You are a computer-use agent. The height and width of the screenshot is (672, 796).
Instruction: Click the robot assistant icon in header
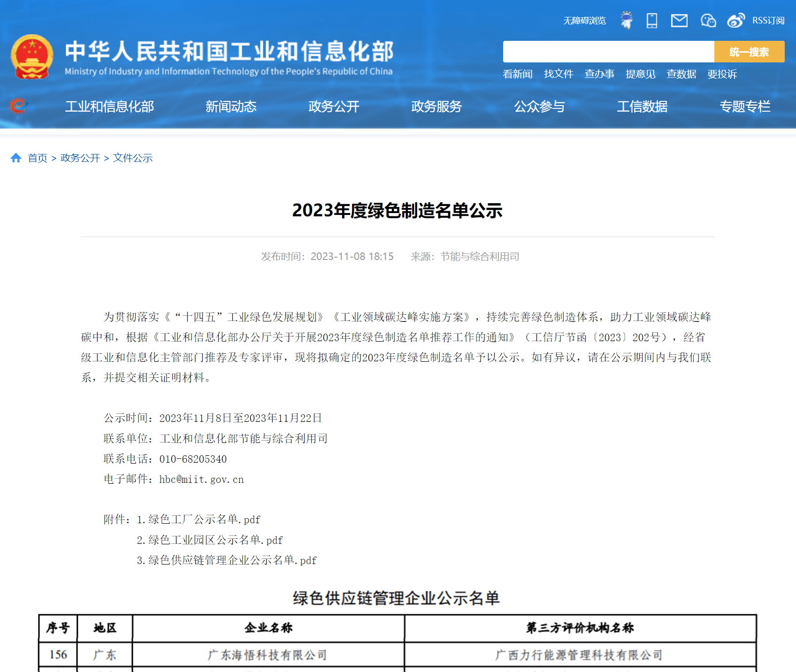tap(626, 20)
